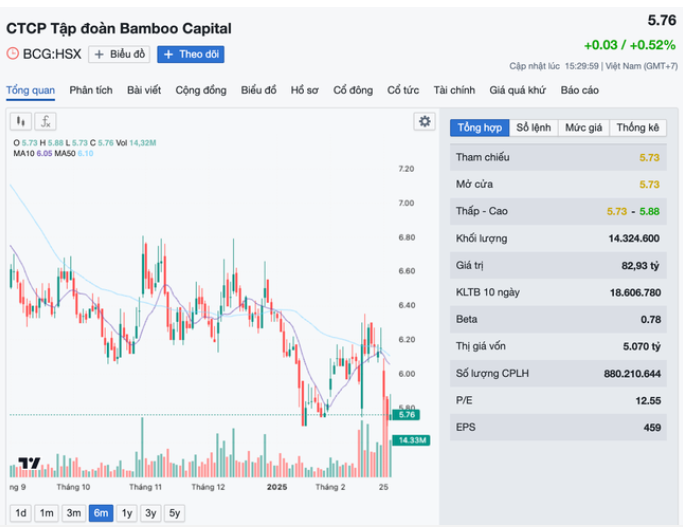This screenshot has width=683, height=527.
Task: Switch to the Sổ lệnh panel tab
Action: click(533, 128)
